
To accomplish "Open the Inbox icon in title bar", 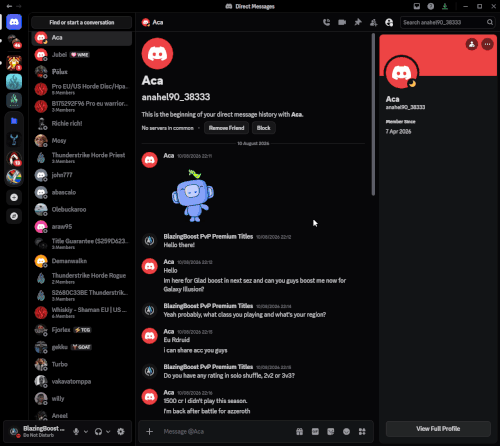I will (417, 6).
